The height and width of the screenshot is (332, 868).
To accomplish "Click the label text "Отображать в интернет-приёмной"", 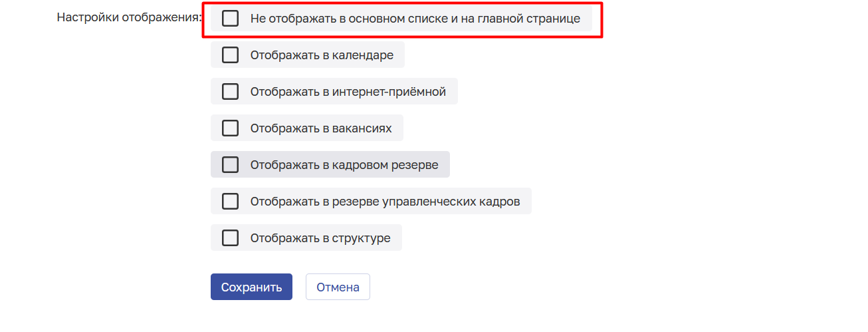I will point(348,92).
